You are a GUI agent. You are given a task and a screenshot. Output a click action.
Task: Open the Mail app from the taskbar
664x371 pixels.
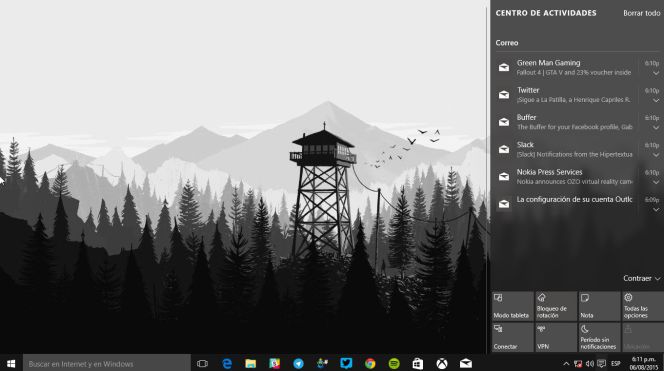[466, 363]
